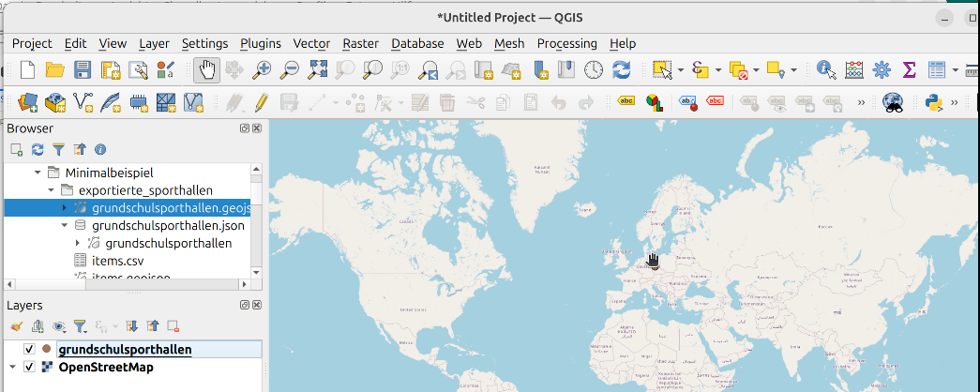Screen dimensions: 980x392
Task: Click the Statistical Summary sigma icon
Action: coord(909,69)
